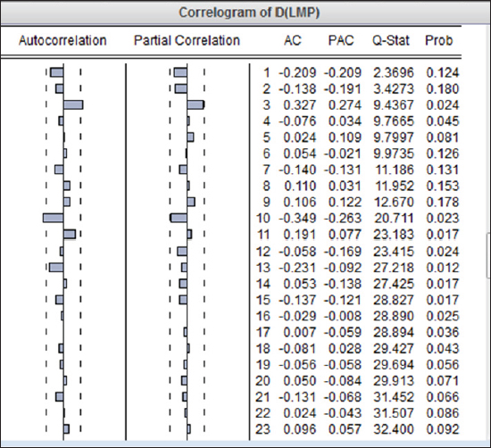This screenshot has height=448, width=491.
Task: Click the Q-Stat value 2.3696
Action: tap(394, 73)
